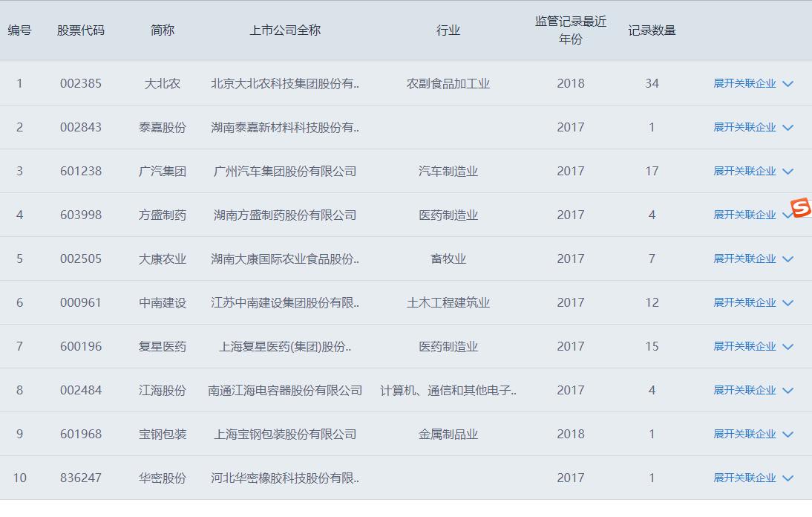
Task: Click short name 大康农业
Action: (162, 258)
